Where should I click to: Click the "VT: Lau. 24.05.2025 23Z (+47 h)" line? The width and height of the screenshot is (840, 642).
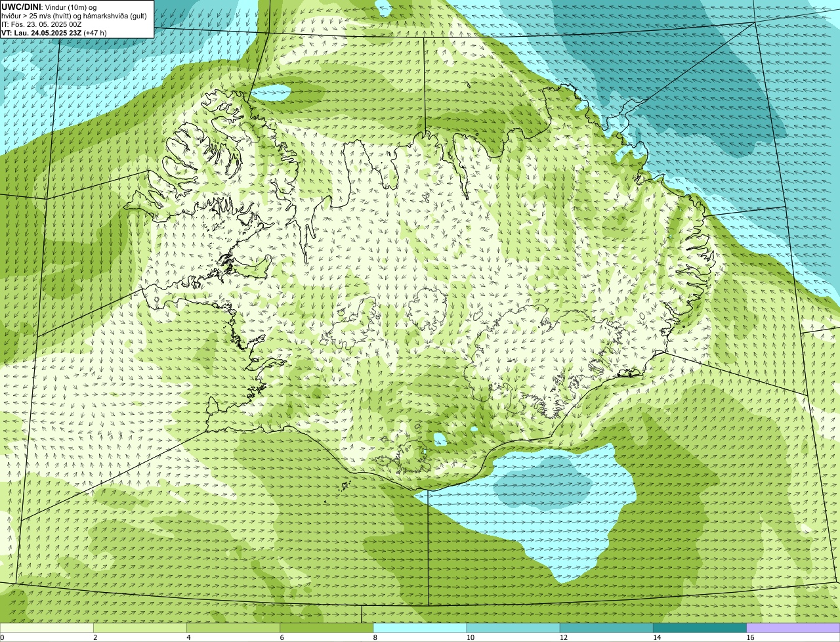click(54, 33)
